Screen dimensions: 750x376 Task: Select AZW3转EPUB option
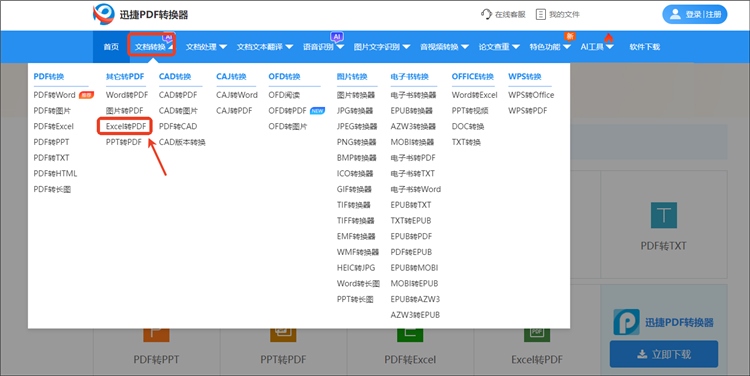pyautogui.click(x=415, y=315)
